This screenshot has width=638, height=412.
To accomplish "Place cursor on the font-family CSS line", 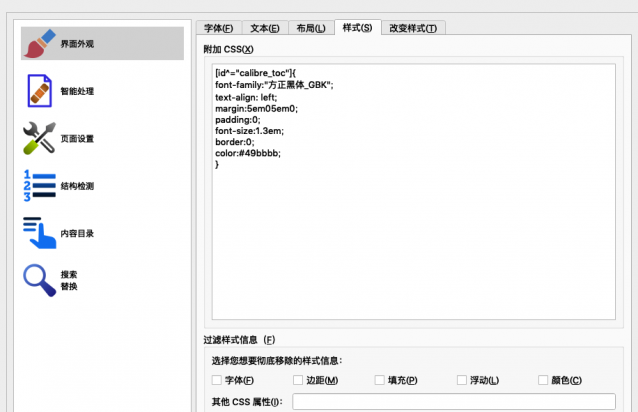I will (273, 86).
